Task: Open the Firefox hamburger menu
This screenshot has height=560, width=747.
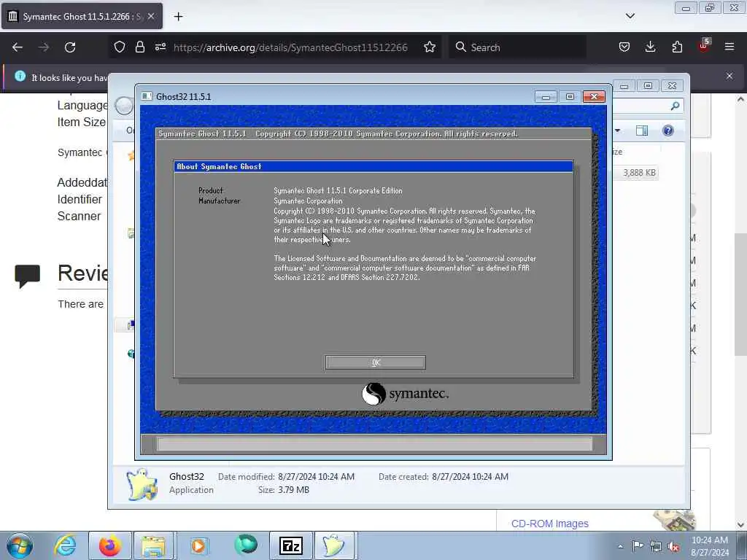Action: click(x=729, y=47)
